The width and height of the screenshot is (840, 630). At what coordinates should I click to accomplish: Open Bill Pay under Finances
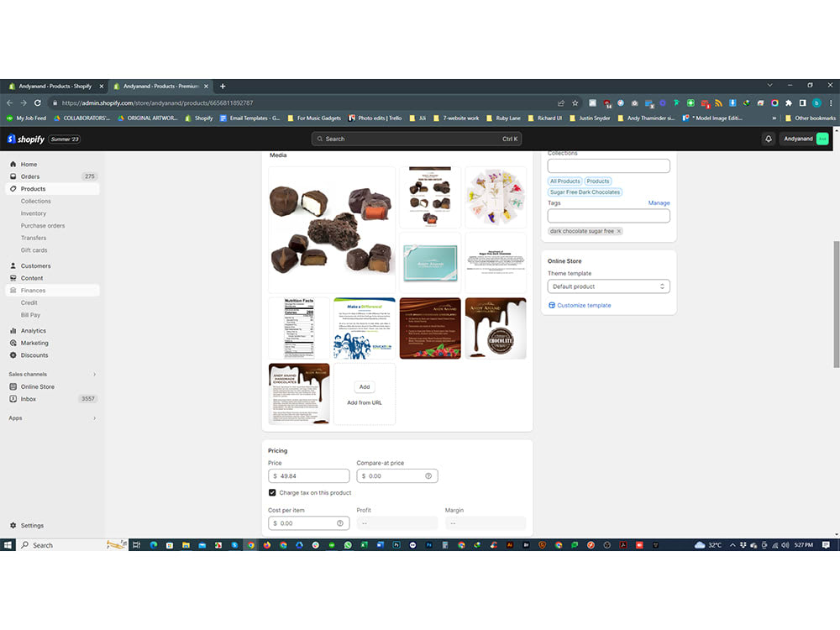point(30,316)
